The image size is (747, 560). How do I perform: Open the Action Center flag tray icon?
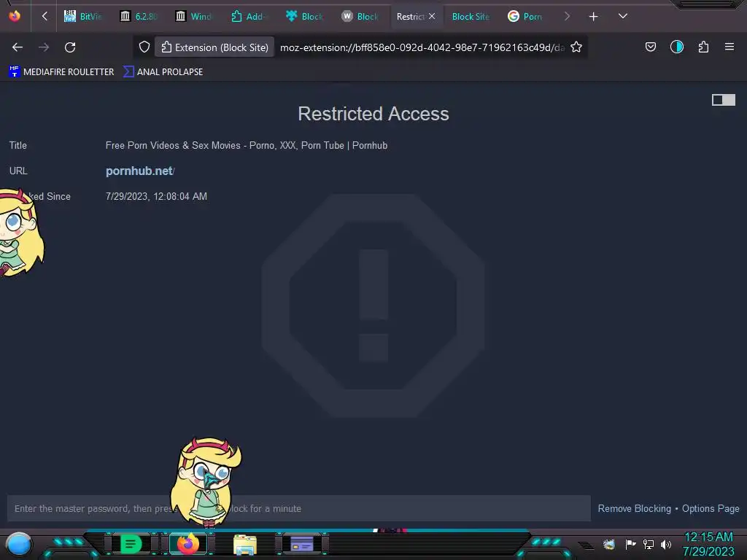tap(630, 544)
